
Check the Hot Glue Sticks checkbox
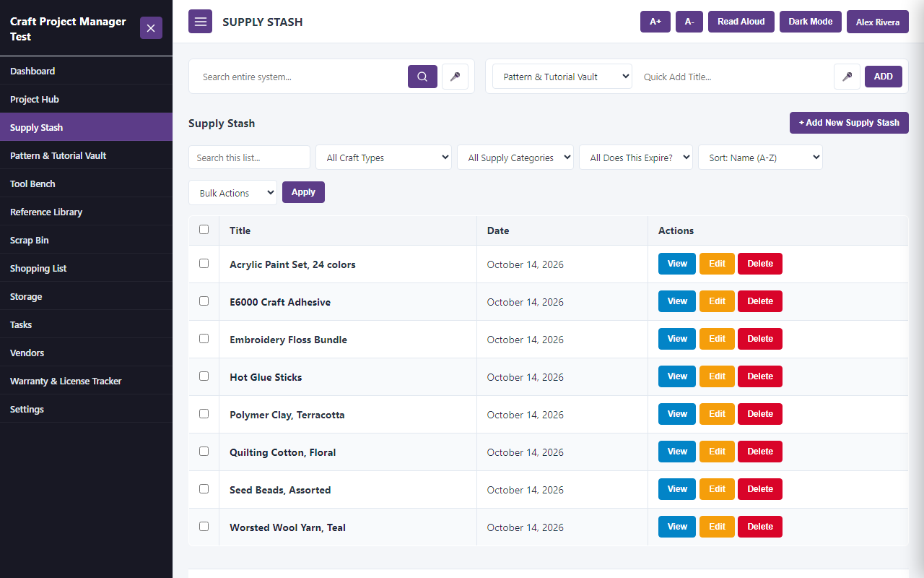coord(204,376)
